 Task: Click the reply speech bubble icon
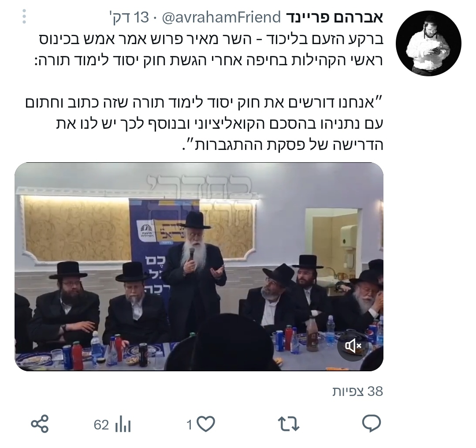click(372, 423)
